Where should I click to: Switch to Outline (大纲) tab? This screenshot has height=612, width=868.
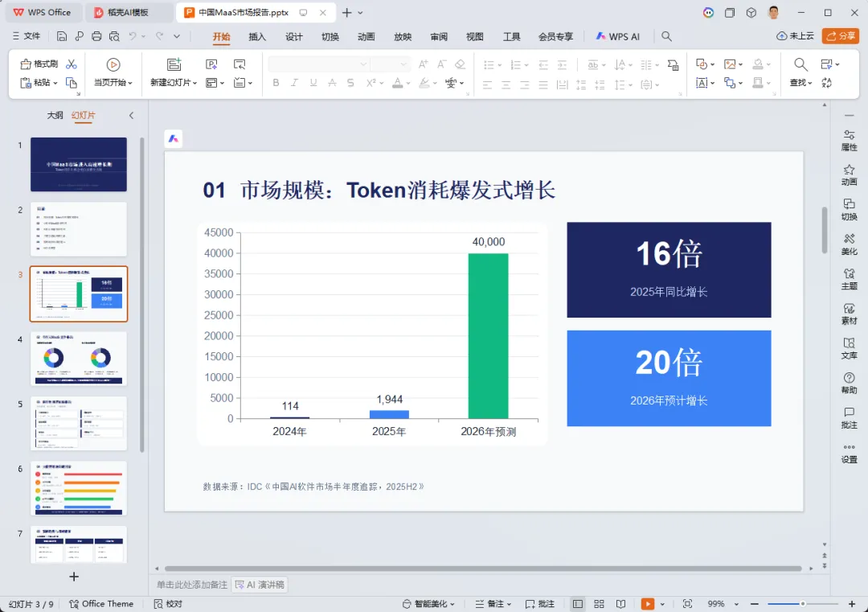tap(55, 115)
